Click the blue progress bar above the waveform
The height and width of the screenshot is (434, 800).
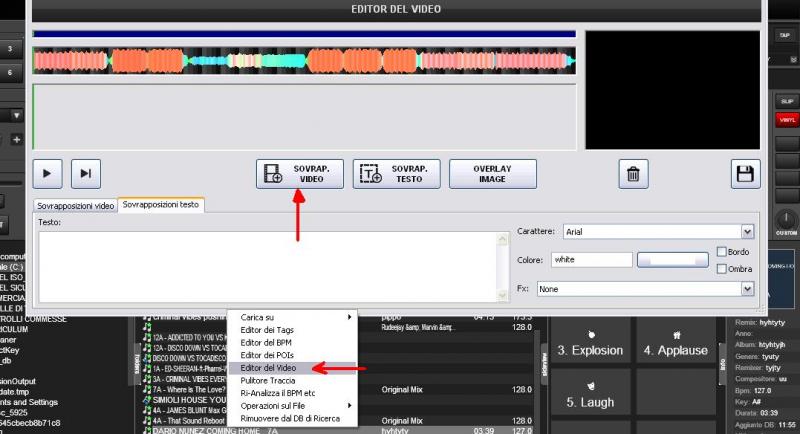click(305, 34)
